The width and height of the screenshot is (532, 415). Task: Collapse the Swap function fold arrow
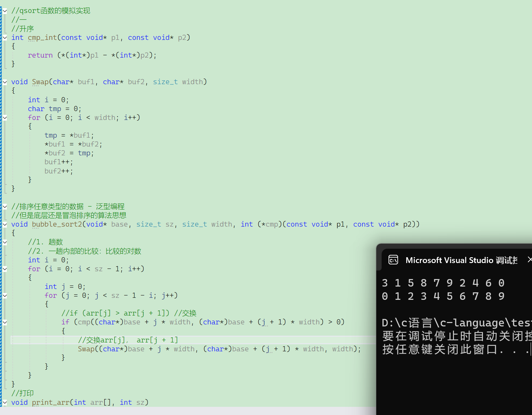pos(5,82)
